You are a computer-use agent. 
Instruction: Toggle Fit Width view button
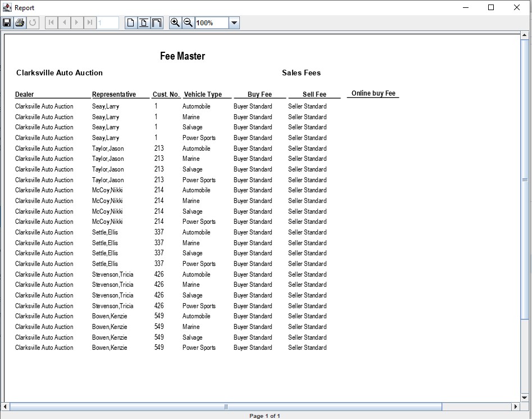(x=157, y=22)
